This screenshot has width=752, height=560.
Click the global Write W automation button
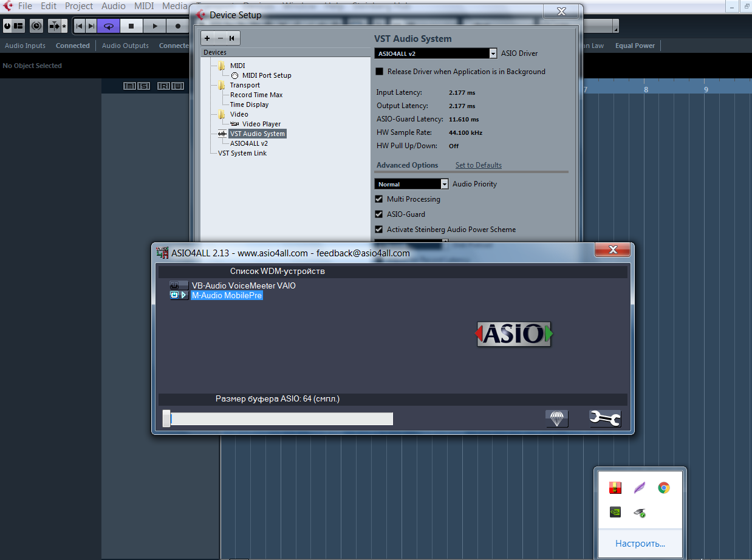pyautogui.click(x=177, y=86)
